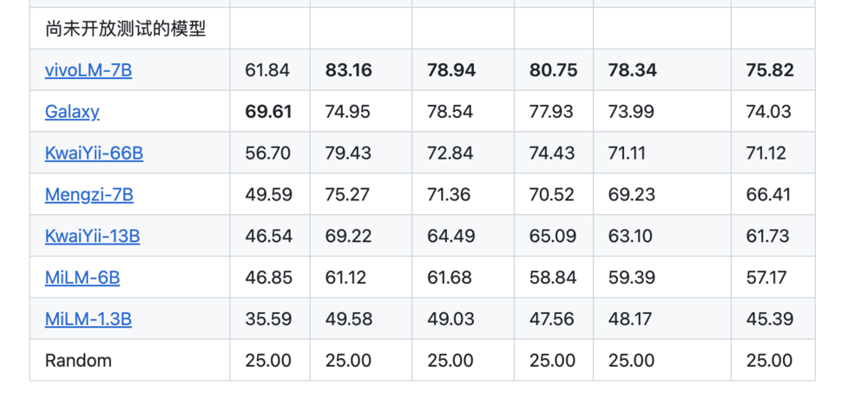Open the vivoLM-7B model link
This screenshot has height=398, width=868.
[89, 70]
